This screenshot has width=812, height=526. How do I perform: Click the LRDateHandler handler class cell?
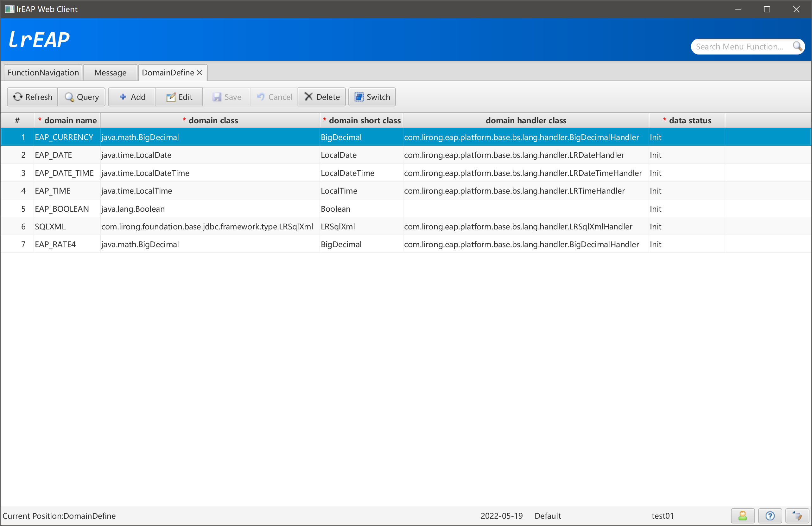click(526, 155)
